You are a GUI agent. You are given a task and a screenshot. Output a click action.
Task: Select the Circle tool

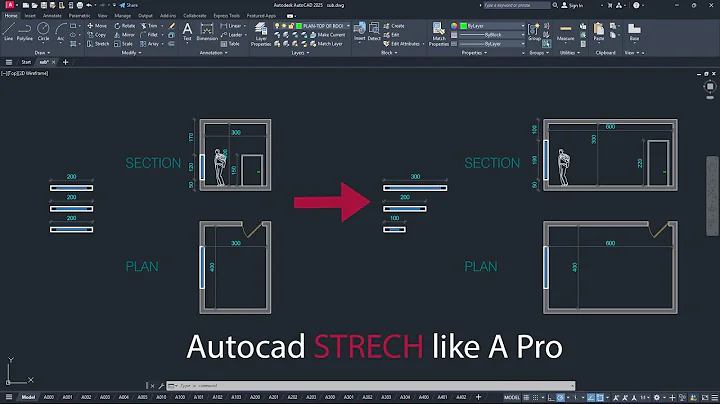pos(43,32)
